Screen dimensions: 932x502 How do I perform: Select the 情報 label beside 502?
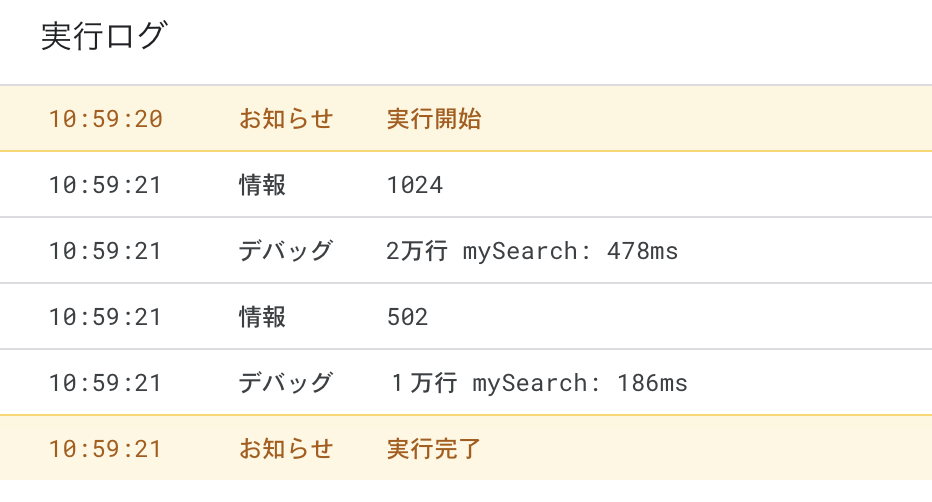coord(262,317)
